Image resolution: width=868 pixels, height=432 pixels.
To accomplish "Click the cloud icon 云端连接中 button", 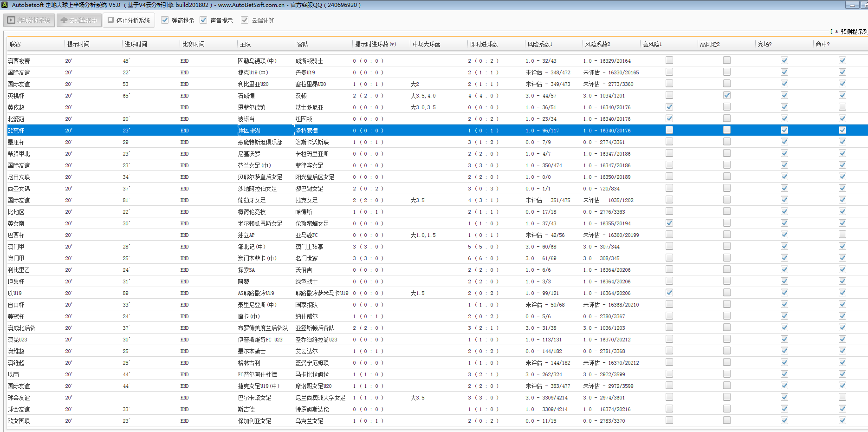I will [x=64, y=20].
